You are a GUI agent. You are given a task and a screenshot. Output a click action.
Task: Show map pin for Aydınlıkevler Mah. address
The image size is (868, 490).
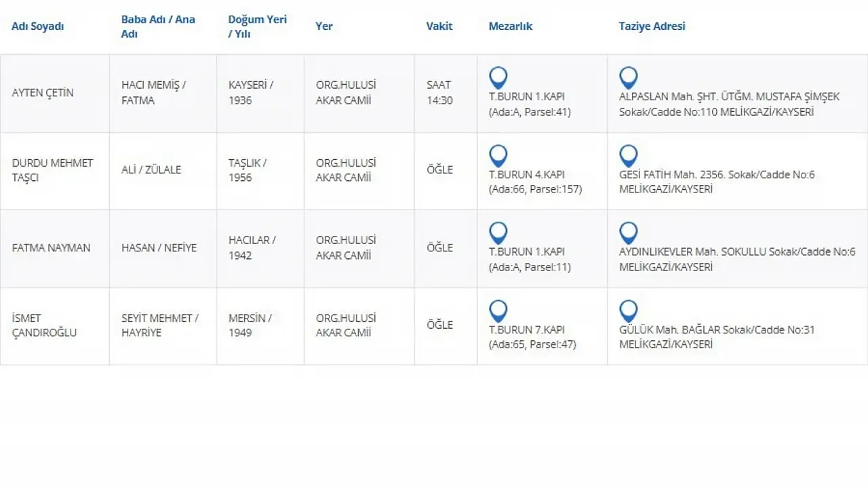(629, 233)
